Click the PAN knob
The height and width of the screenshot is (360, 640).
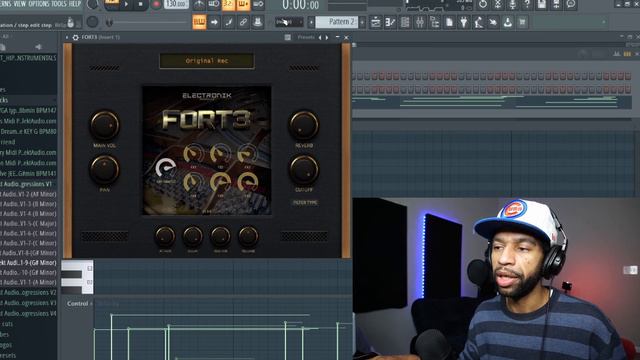104,169
